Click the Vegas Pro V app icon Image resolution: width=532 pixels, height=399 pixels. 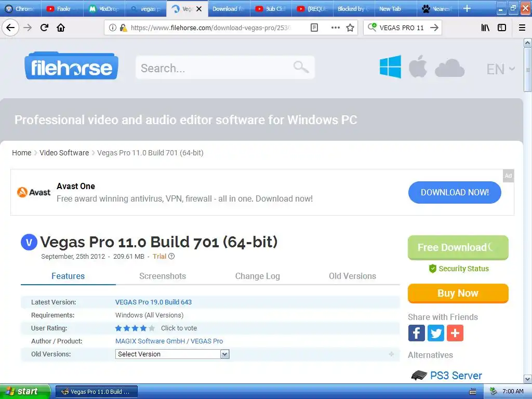tap(29, 242)
